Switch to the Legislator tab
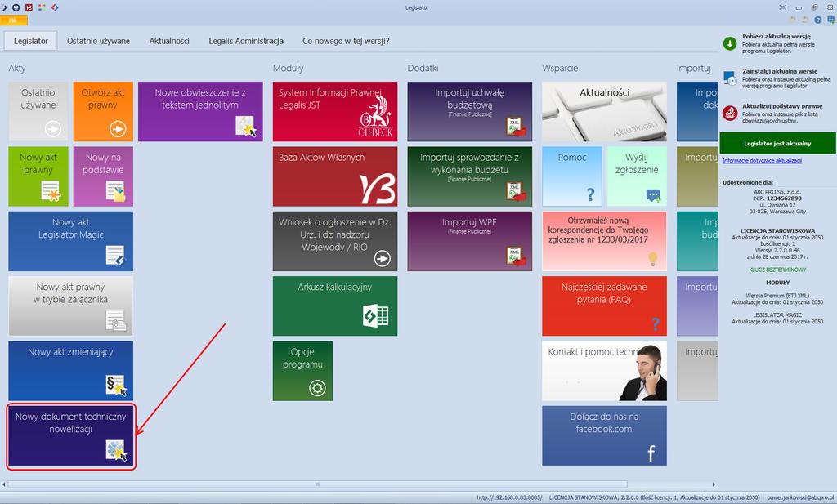 [31, 41]
